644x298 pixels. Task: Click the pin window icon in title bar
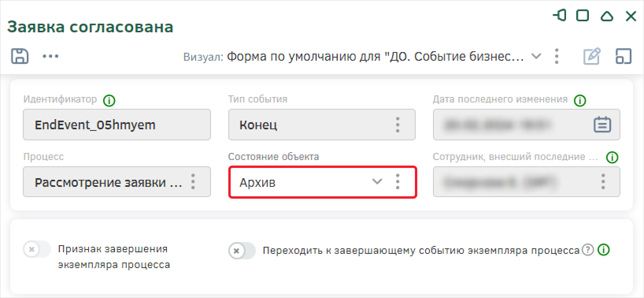pos(559,16)
